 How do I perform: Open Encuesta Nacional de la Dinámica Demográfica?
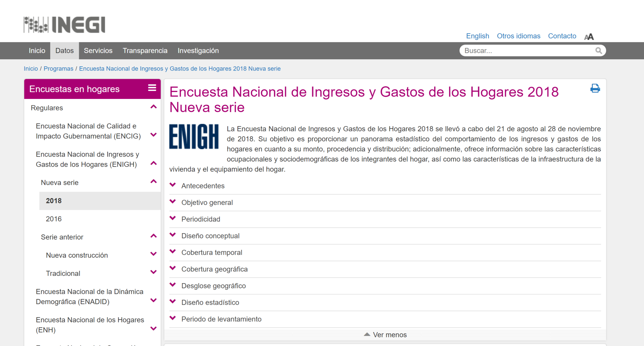(x=90, y=297)
